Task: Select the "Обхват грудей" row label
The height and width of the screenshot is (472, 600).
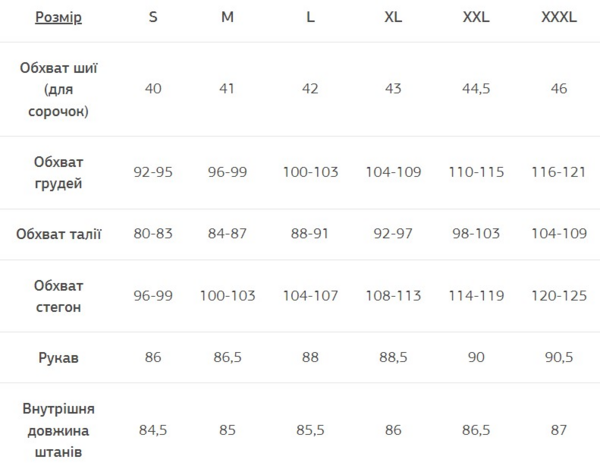Action: click(x=58, y=172)
